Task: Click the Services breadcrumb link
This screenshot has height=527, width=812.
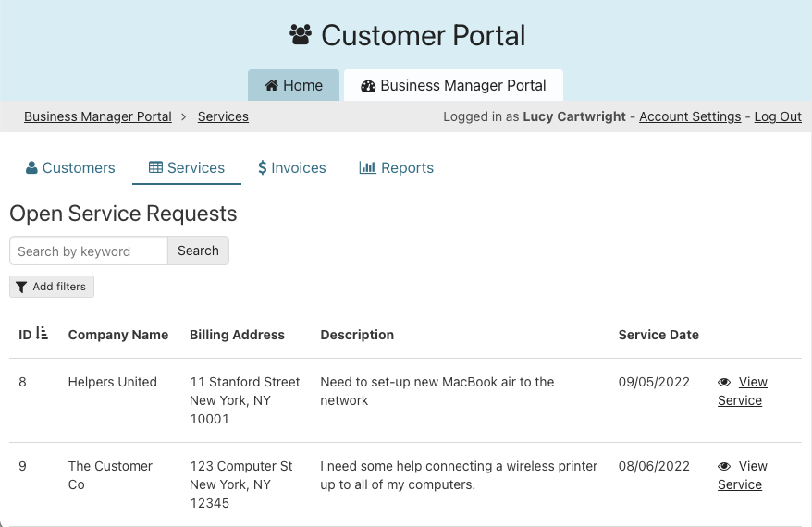Action: (x=223, y=116)
